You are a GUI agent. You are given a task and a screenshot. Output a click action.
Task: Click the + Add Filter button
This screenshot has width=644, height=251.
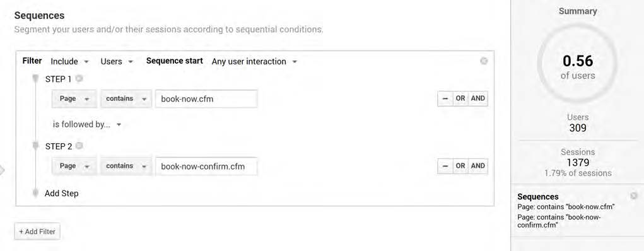[37, 231]
